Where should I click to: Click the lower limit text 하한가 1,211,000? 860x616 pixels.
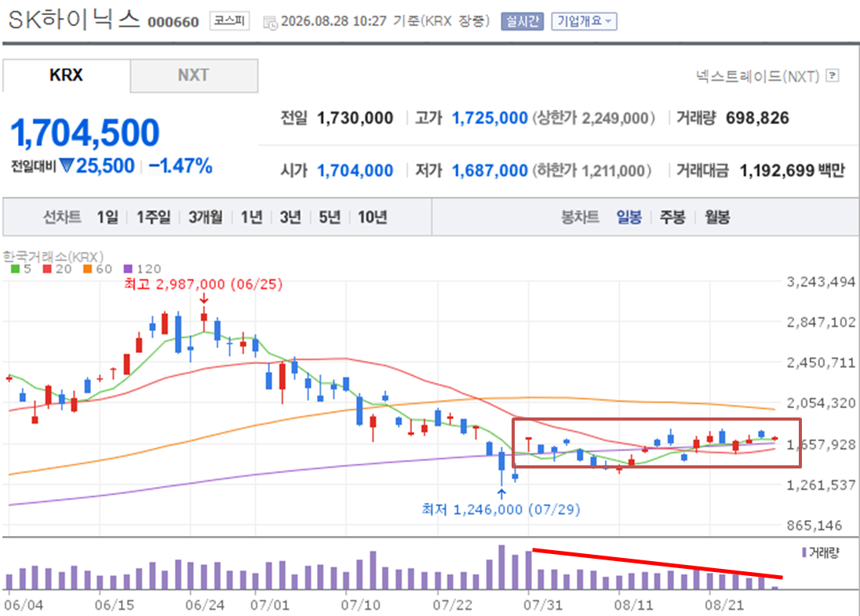tap(593, 170)
